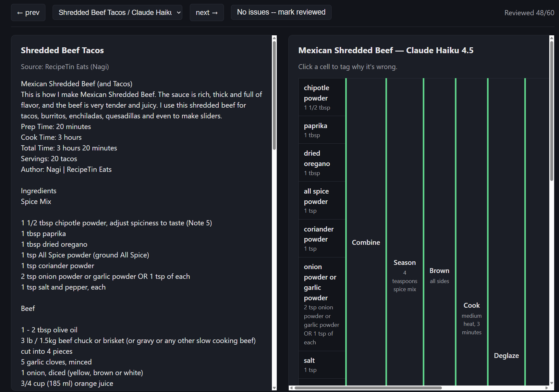Click the Prep Time: 20 minutes line
Screen dimensions: 559x392
(56, 126)
